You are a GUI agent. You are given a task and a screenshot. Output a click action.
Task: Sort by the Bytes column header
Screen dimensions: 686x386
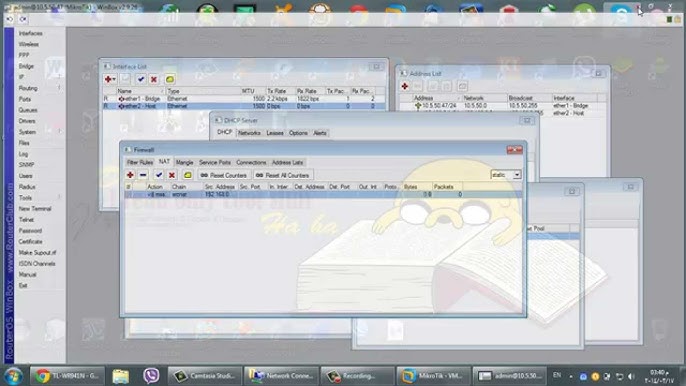point(417,187)
